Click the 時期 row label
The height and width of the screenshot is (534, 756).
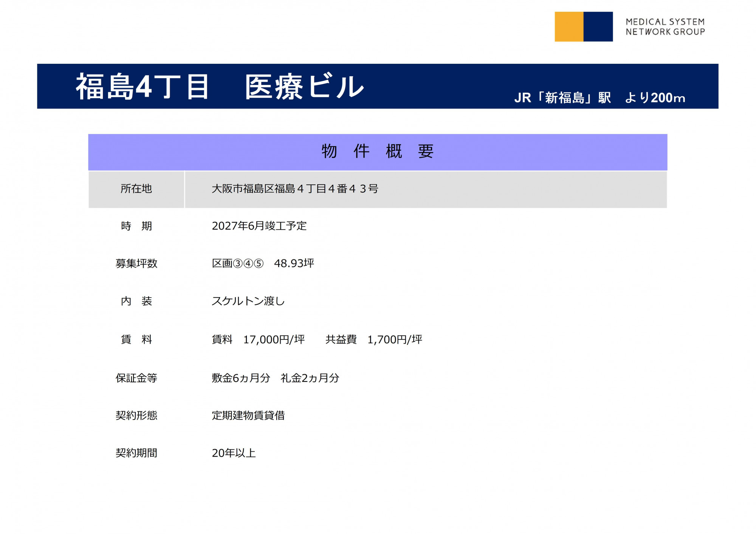[136, 226]
